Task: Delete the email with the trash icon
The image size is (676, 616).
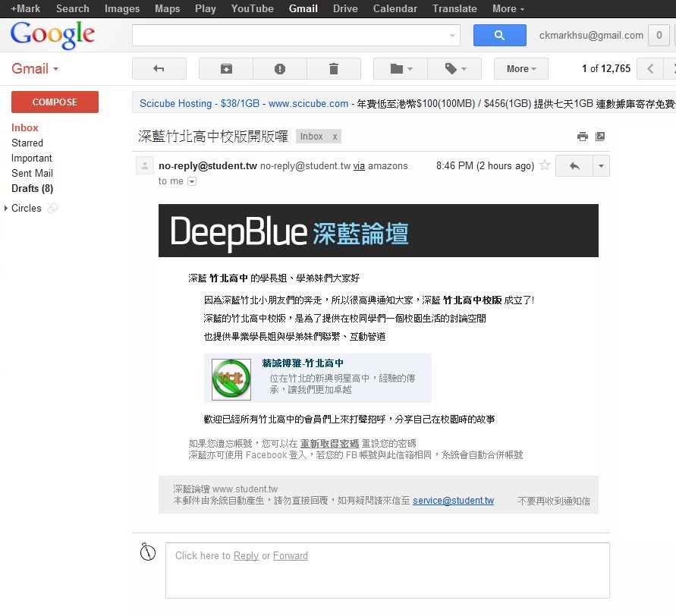Action: (x=334, y=68)
